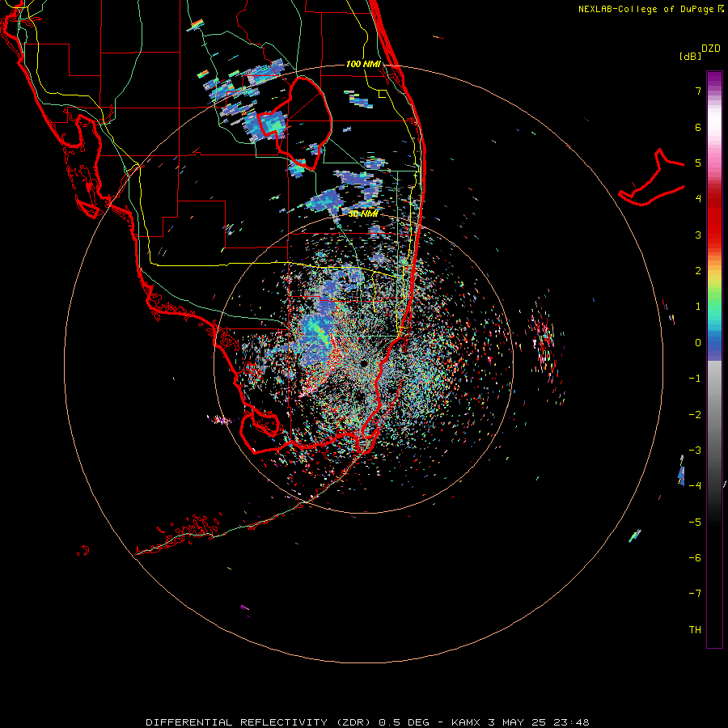This screenshot has height=728, width=728.
Task: Click the KAMX station identifier in the caption
Action: (x=466, y=722)
